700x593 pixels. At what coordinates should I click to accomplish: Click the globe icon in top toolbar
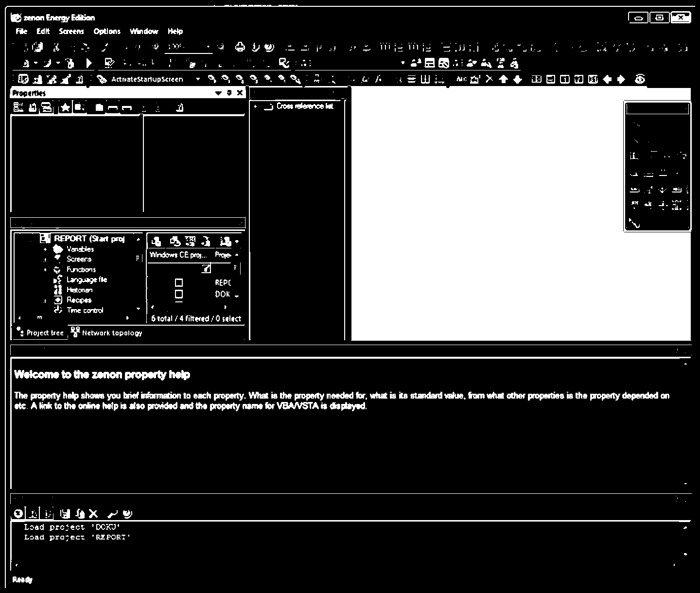(270, 47)
